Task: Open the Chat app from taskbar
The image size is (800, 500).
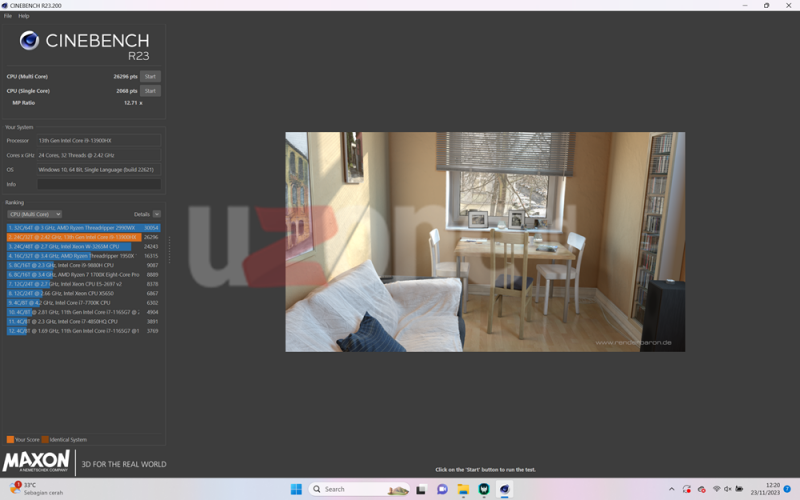Action: (442, 489)
